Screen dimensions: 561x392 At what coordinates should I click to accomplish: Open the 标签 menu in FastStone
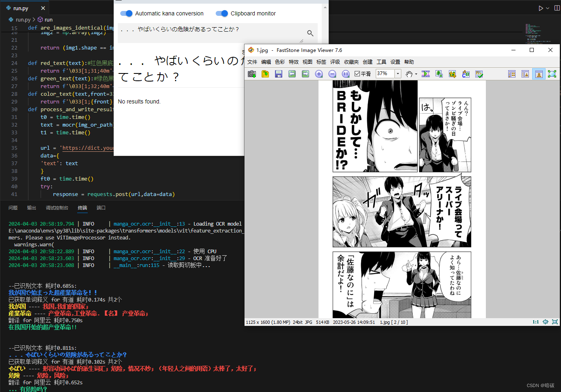[x=321, y=62]
